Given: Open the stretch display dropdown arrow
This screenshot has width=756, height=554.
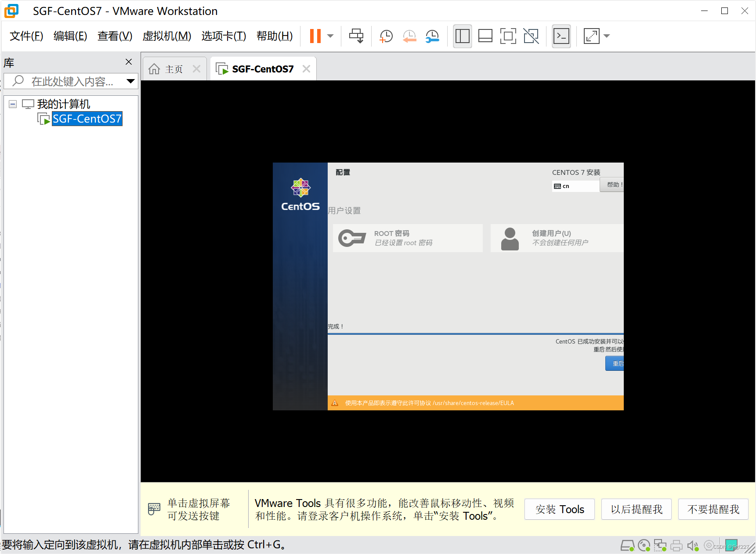Looking at the screenshot, I should pyautogui.click(x=607, y=36).
